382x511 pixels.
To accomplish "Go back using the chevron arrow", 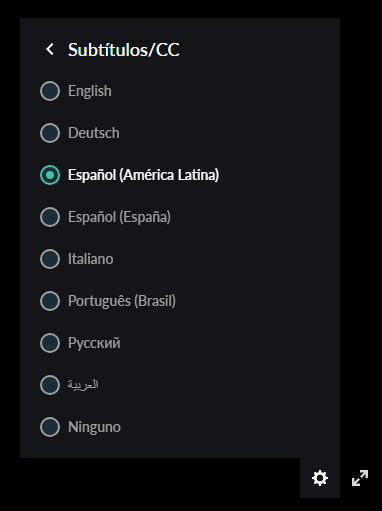I will point(50,49).
